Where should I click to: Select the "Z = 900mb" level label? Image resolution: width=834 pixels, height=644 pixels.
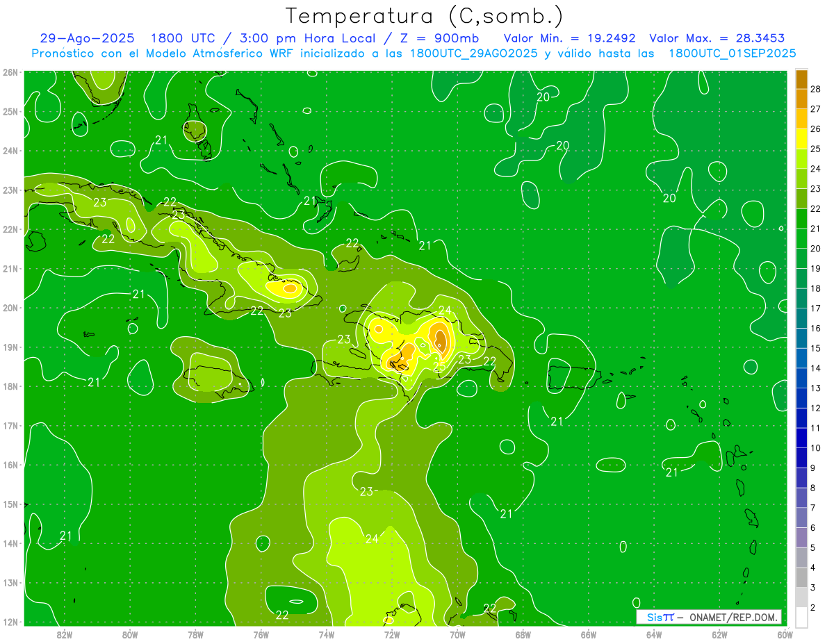[439, 38]
